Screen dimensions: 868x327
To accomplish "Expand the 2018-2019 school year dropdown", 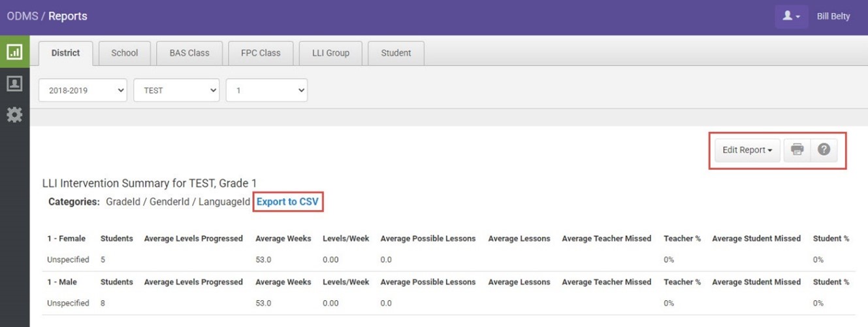I will click(x=83, y=90).
